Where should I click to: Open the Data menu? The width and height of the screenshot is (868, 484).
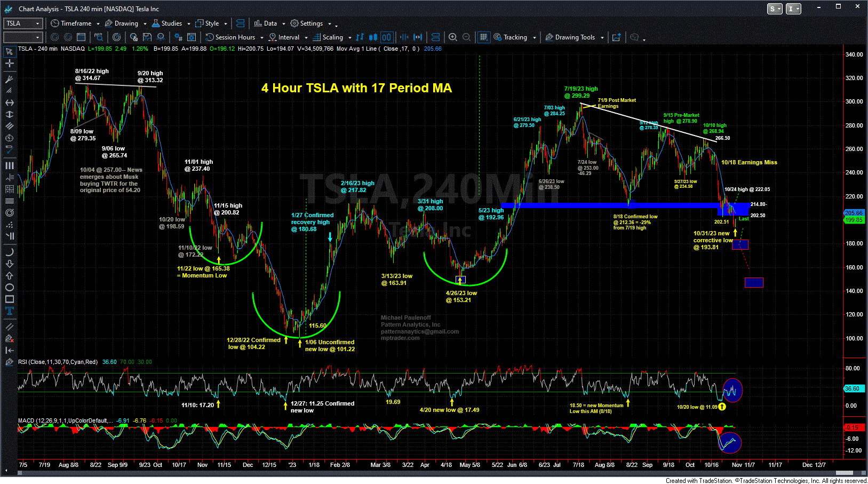point(266,23)
